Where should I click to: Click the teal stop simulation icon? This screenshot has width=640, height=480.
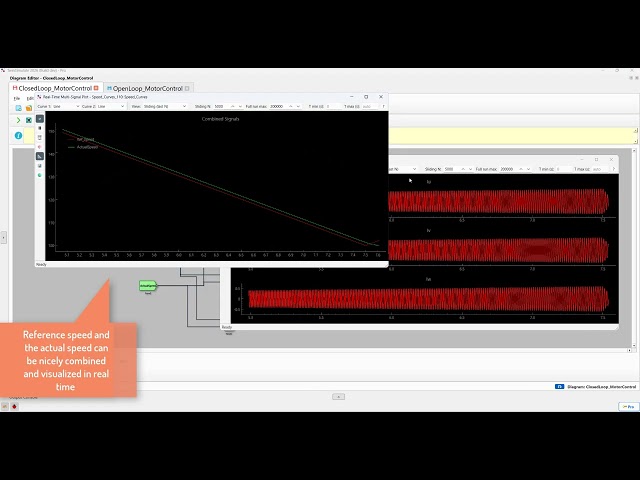click(x=29, y=120)
